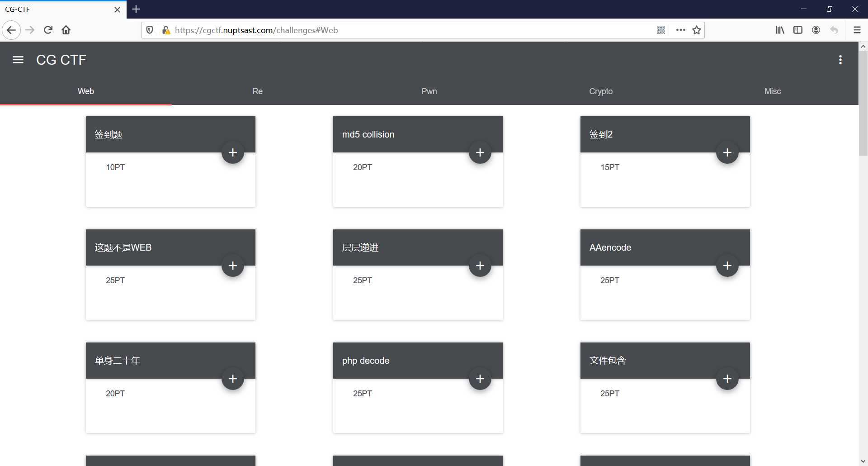Click the md5 collision card title
Image resolution: width=868 pixels, height=466 pixels.
point(368,134)
